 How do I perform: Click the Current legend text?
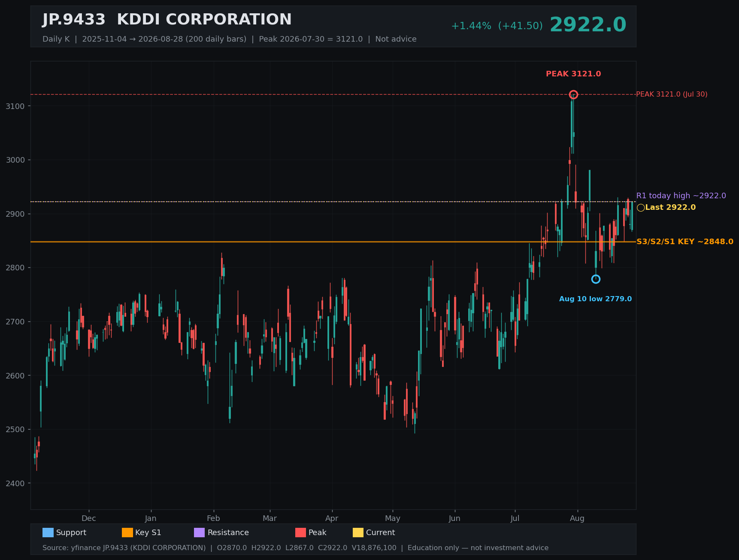pos(381,533)
